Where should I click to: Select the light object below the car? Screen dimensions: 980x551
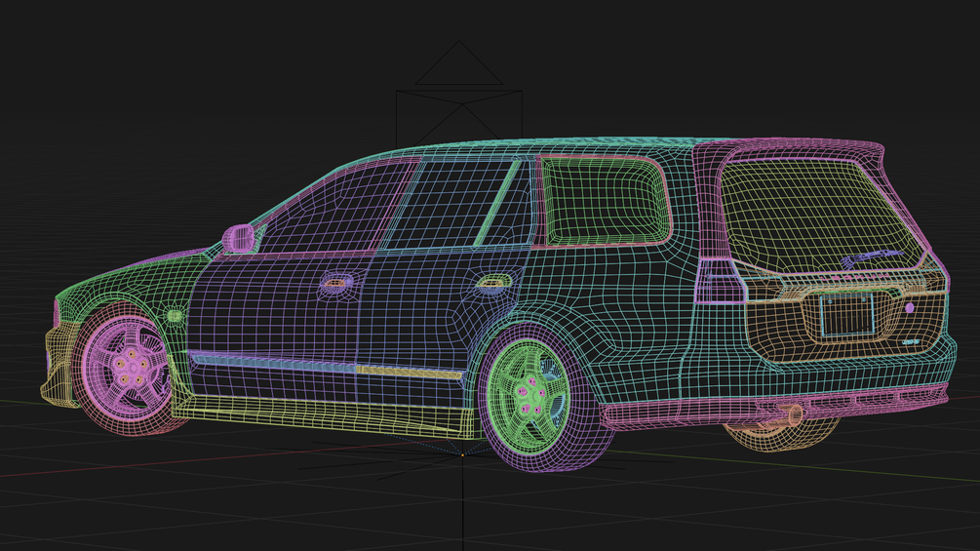(x=462, y=454)
